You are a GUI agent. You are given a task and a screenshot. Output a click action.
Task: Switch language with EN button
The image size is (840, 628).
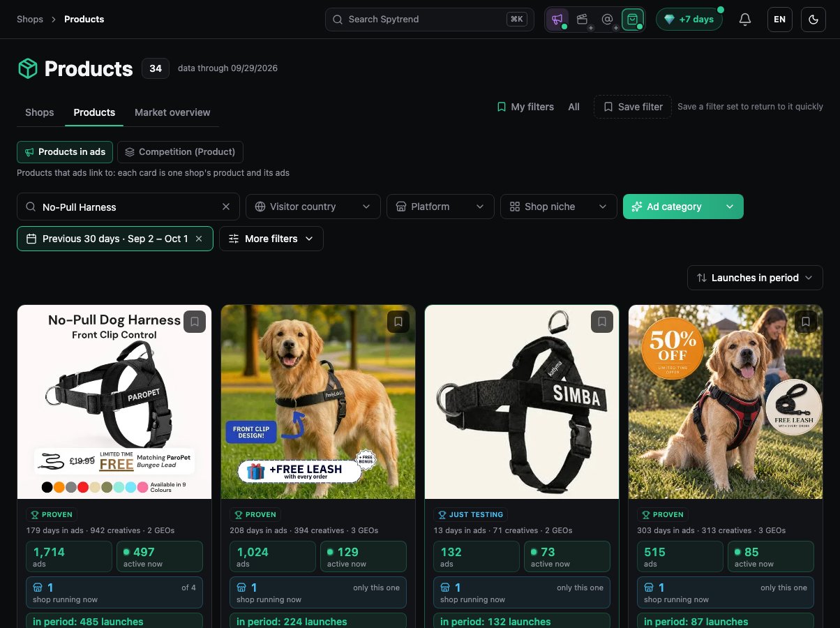coord(780,20)
